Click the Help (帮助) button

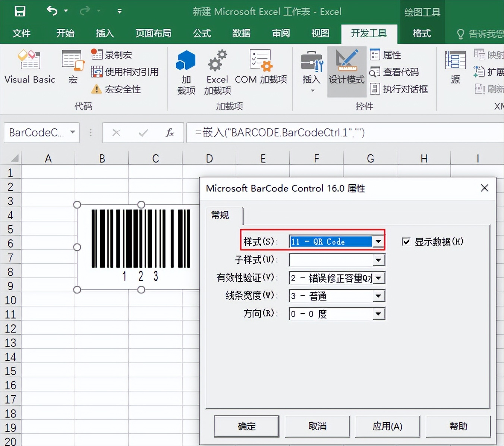tap(458, 426)
